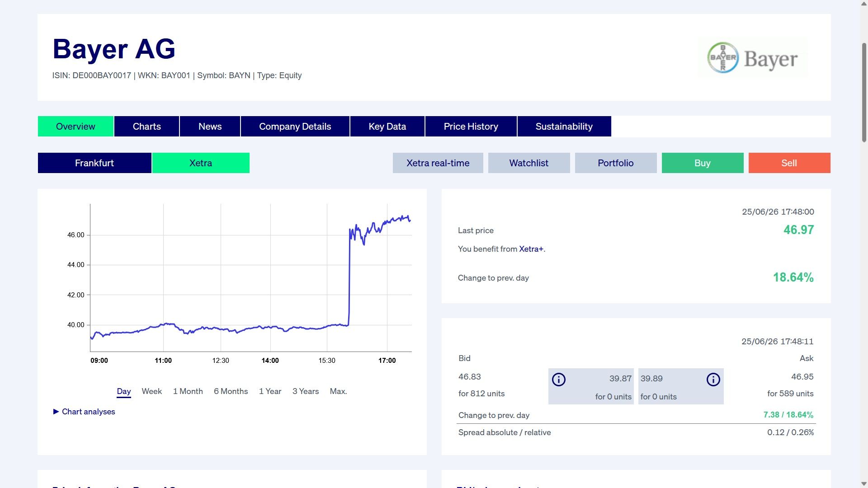Select the Day chart range
The width and height of the screenshot is (868, 488).
tap(124, 391)
